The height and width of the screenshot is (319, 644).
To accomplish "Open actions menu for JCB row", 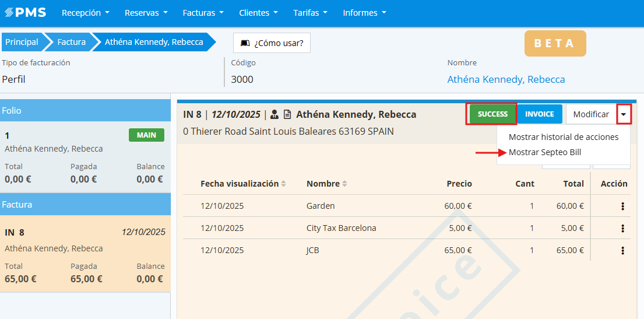I will coord(622,250).
